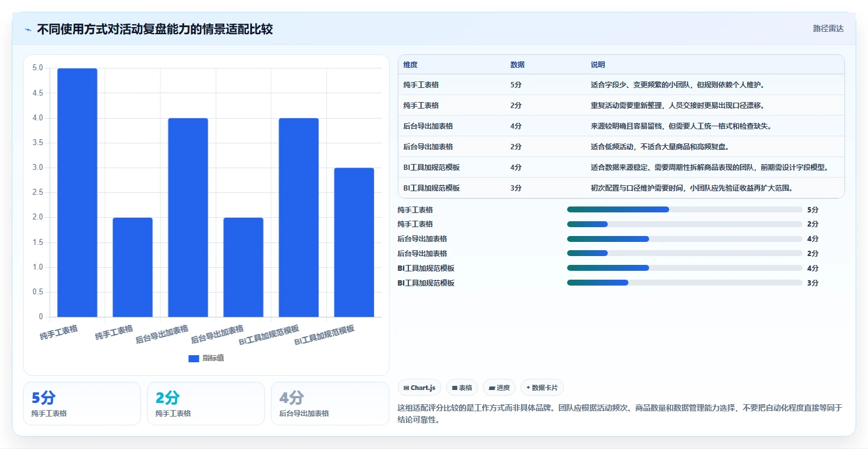
Task: Click the BI工具加规范模板 progress bar showing 4分
Action: click(684, 268)
